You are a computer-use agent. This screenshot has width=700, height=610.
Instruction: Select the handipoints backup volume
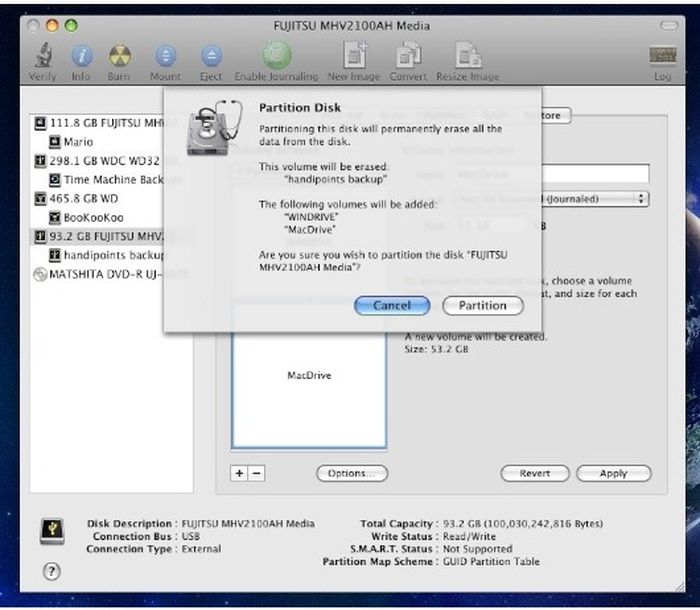pos(106,255)
